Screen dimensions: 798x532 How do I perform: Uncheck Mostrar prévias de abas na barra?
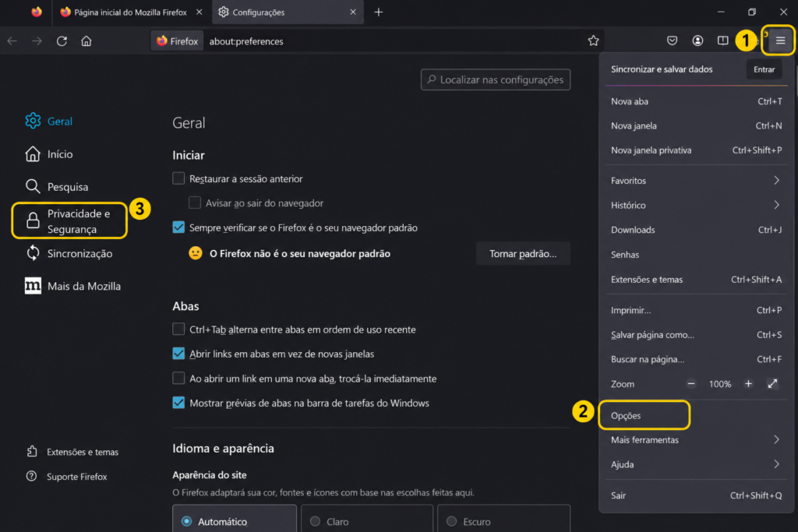[178, 402]
